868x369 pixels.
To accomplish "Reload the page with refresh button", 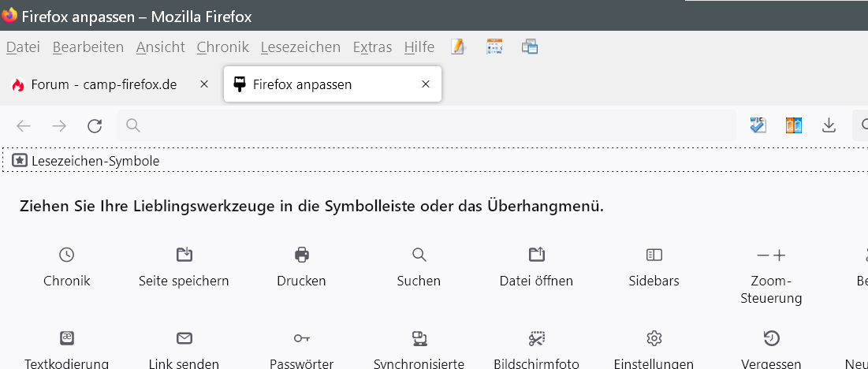I will 95,125.
